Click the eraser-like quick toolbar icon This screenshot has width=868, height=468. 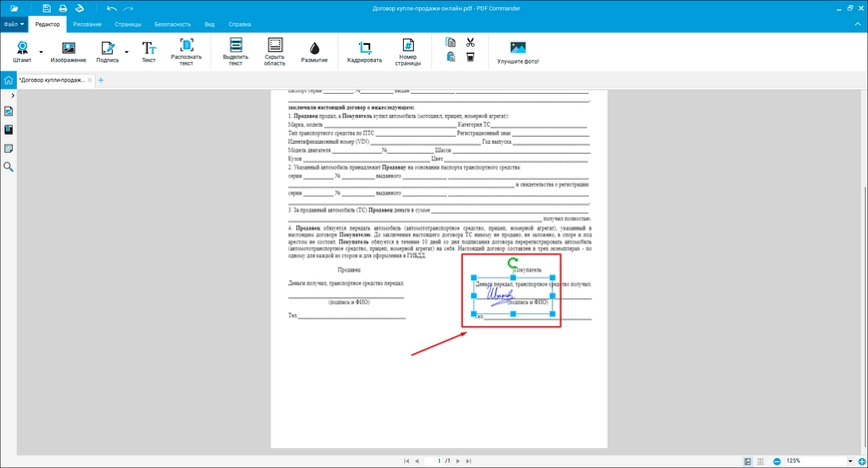[80, 8]
